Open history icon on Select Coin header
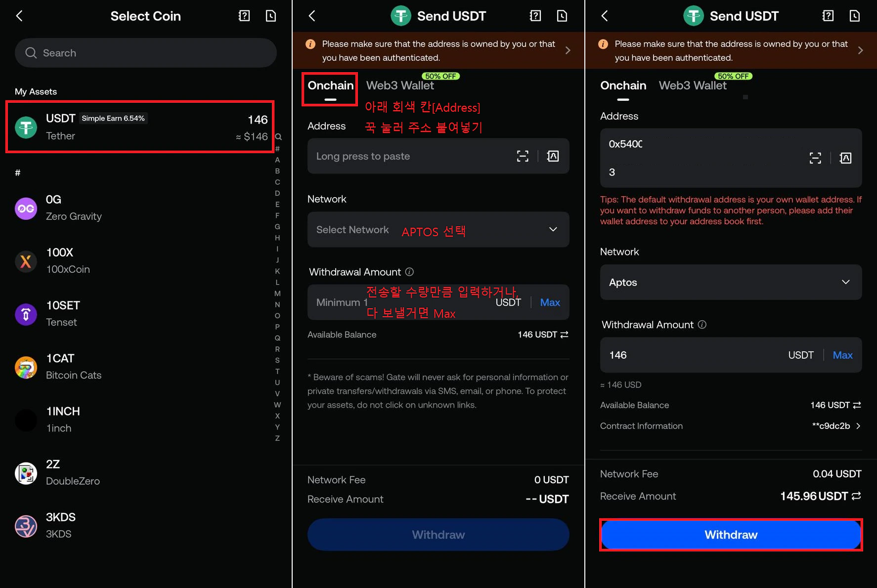877x588 pixels. click(270, 16)
